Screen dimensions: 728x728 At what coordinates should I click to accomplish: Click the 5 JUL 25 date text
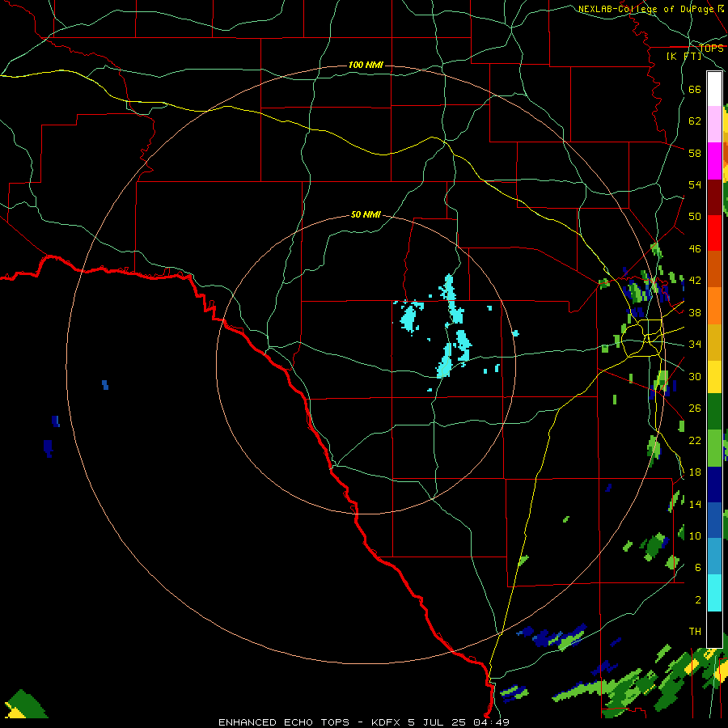437,722
